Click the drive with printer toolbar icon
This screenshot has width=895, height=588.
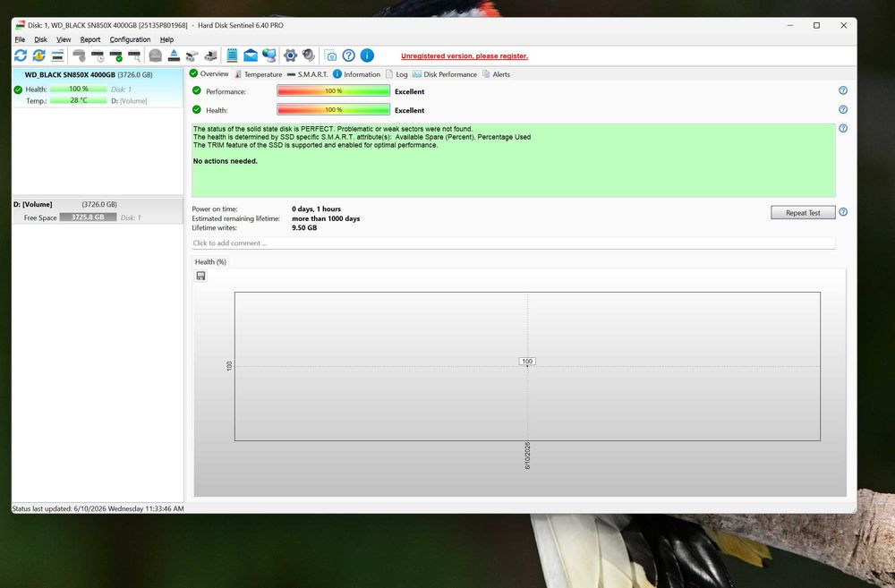pyautogui.click(x=210, y=55)
